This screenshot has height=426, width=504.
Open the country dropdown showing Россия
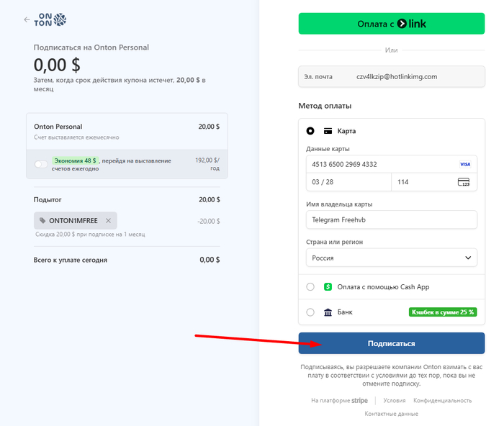point(391,258)
